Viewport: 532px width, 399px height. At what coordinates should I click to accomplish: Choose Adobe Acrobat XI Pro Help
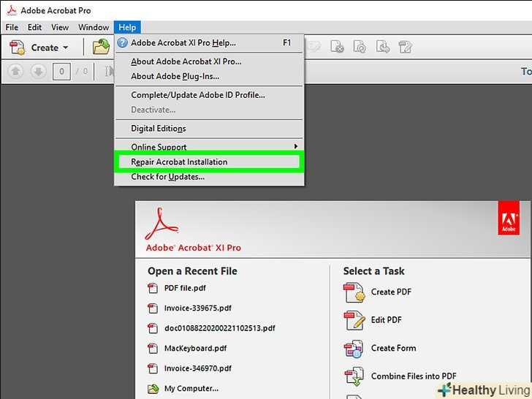(x=209, y=42)
